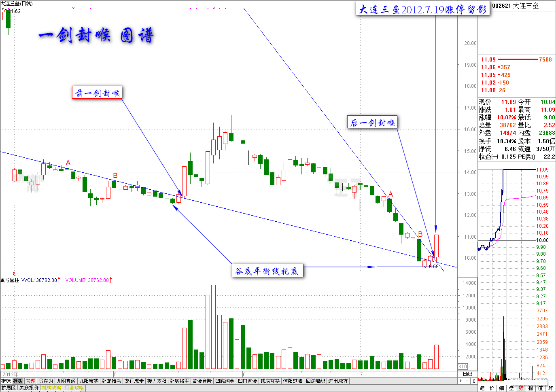Image resolution: width=556 pixels, height=392 pixels.
Task: Expand the 扩展区 extension area
Action: [x=8, y=388]
